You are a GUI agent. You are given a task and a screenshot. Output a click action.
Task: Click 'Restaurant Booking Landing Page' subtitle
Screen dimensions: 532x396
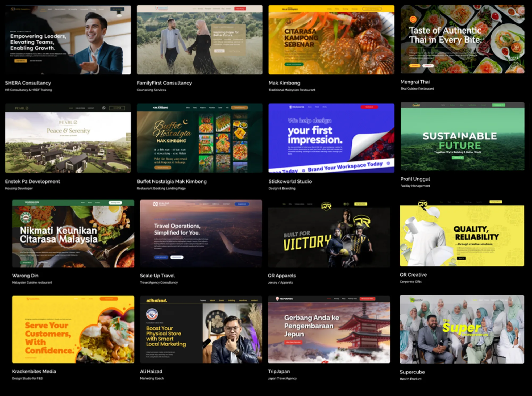161,188
